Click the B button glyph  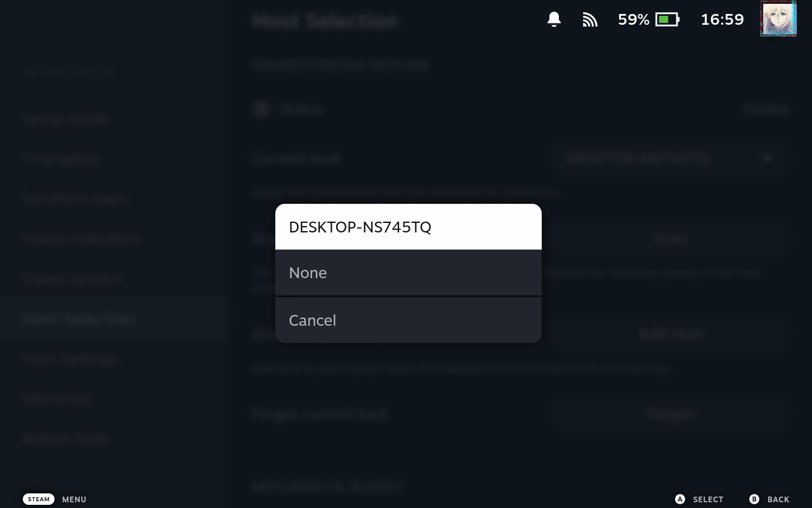[x=754, y=499]
